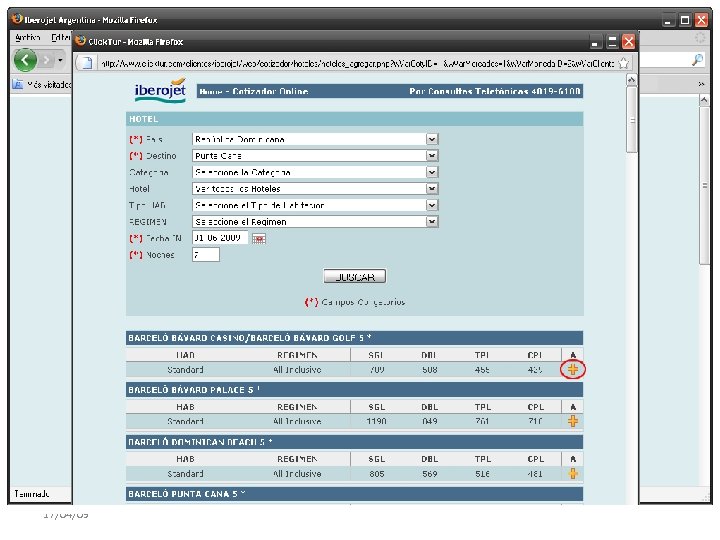Open the calendar picker beside Fecha IN
Image resolution: width=720 pixels, height=540 pixels.
click(x=259, y=239)
